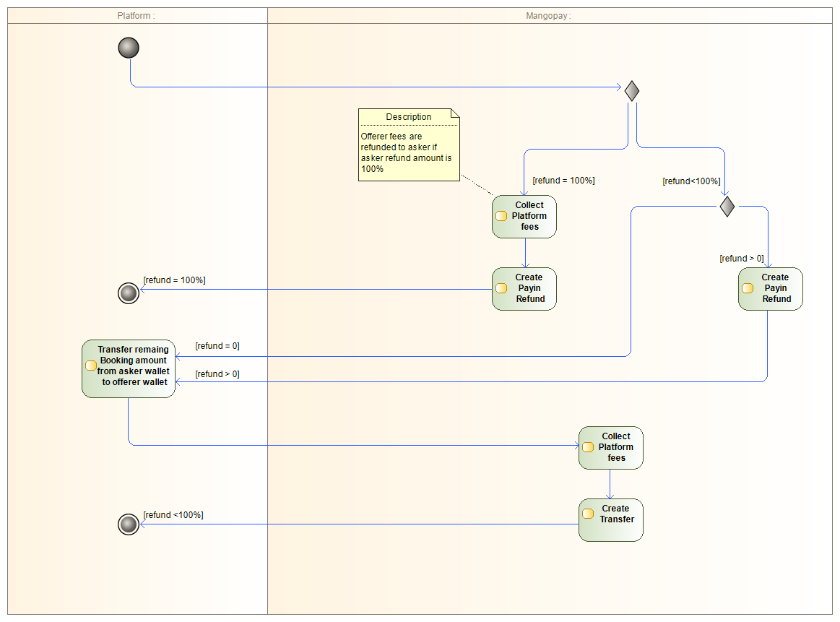
Task: Select the Create Transfer action node
Action: [611, 520]
